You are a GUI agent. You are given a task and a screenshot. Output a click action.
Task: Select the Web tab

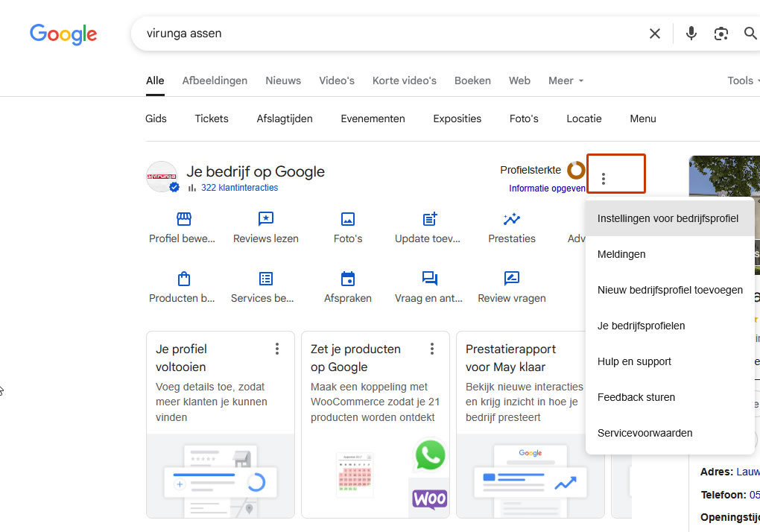click(519, 81)
